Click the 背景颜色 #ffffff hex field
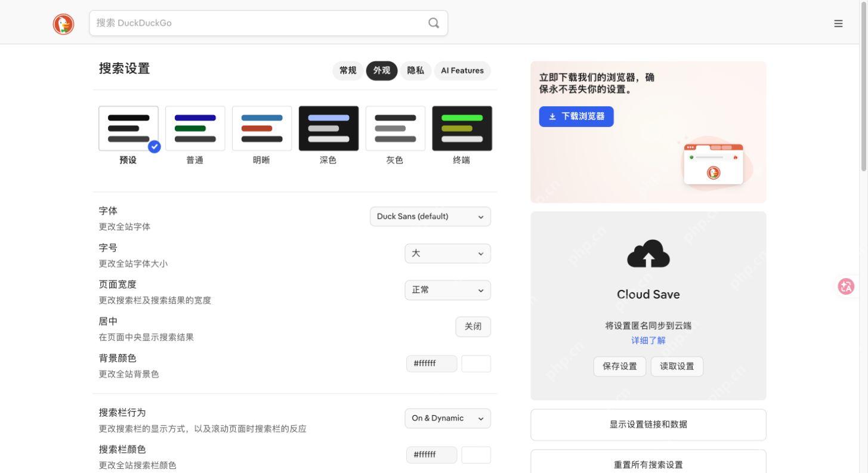 coord(432,364)
